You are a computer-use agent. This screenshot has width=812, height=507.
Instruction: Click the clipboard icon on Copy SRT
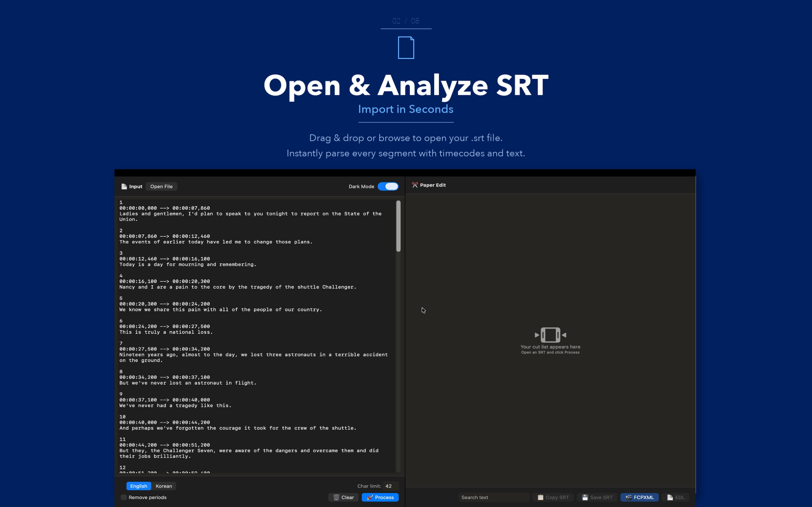click(540, 497)
